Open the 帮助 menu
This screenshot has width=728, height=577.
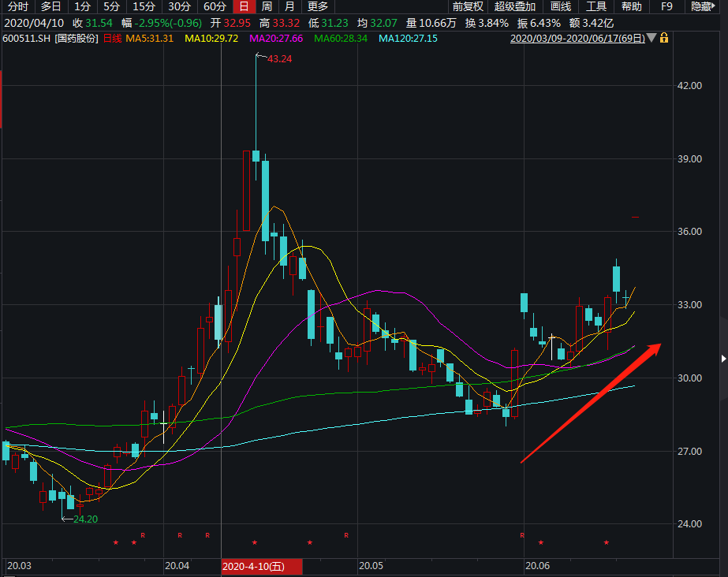pos(631,6)
